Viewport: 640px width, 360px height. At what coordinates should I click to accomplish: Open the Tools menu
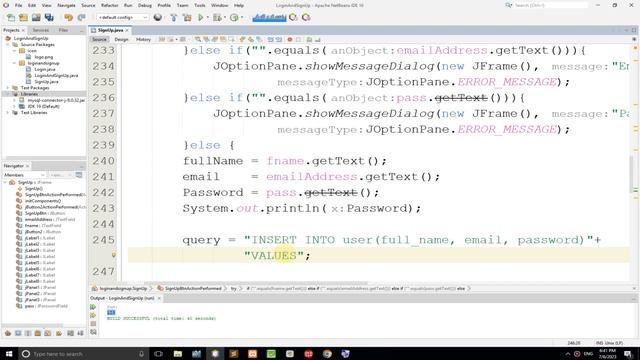(x=200, y=5)
